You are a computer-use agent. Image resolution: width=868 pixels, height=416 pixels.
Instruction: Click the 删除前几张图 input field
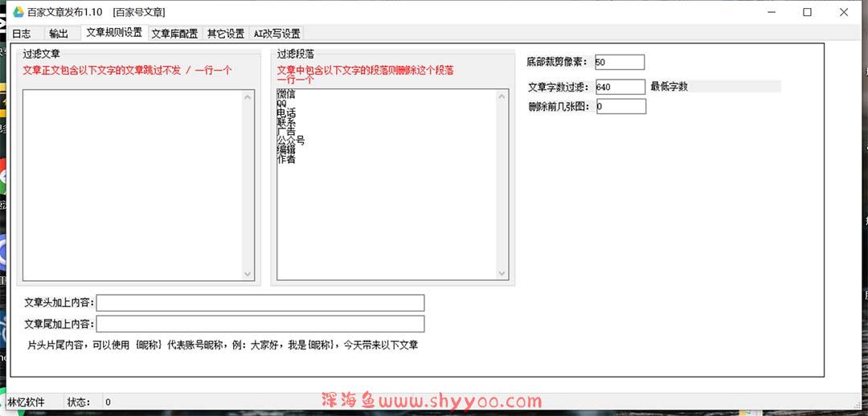click(x=620, y=106)
